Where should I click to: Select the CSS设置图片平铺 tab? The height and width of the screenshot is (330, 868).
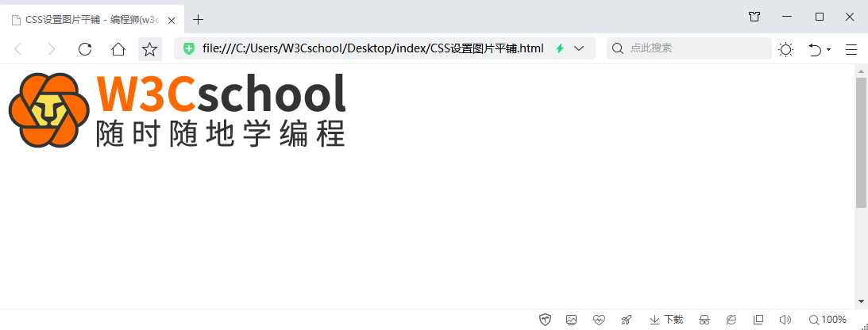click(87, 19)
